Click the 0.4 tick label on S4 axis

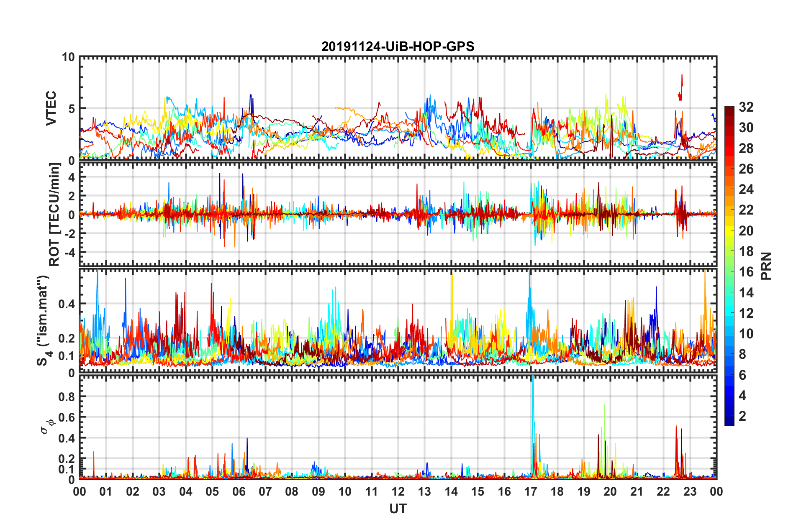click(67, 304)
